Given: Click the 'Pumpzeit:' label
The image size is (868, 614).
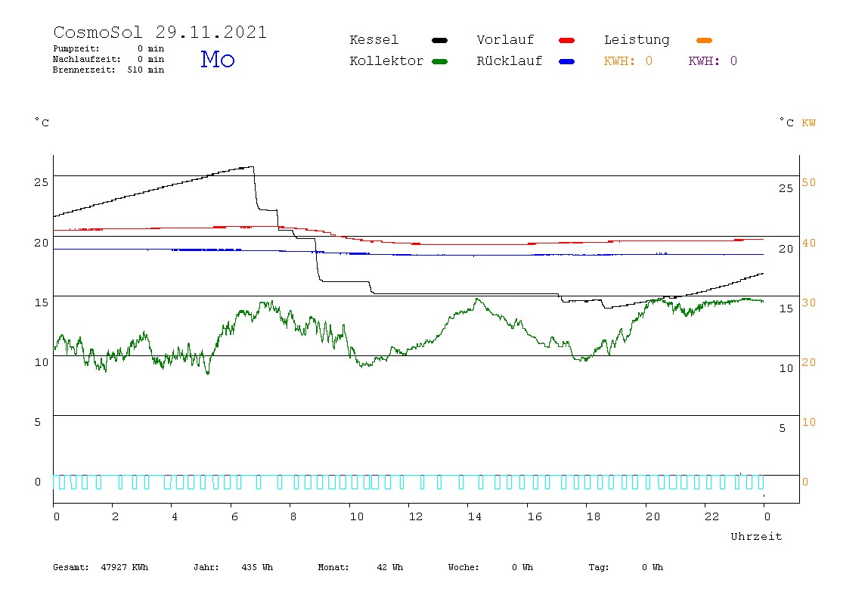Looking at the screenshot, I should (76, 48).
